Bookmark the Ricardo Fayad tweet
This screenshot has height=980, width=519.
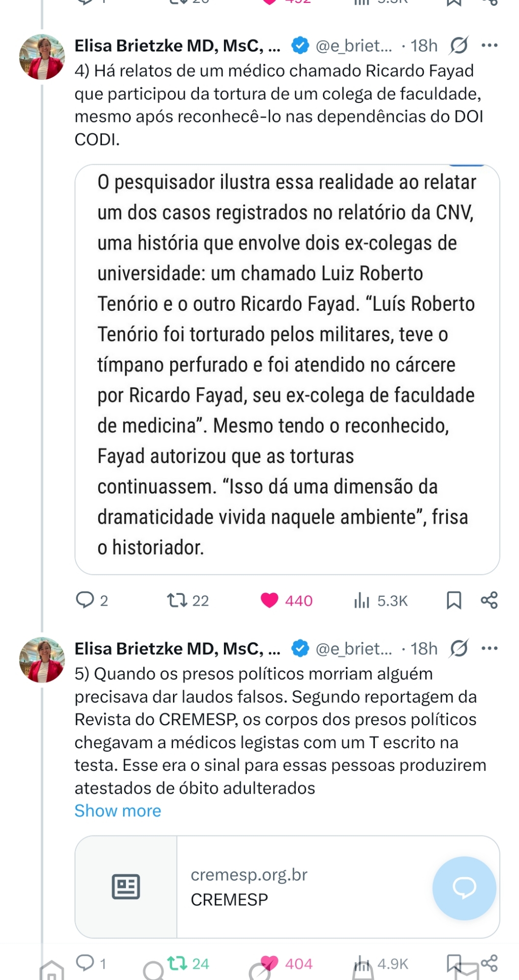coord(454,600)
